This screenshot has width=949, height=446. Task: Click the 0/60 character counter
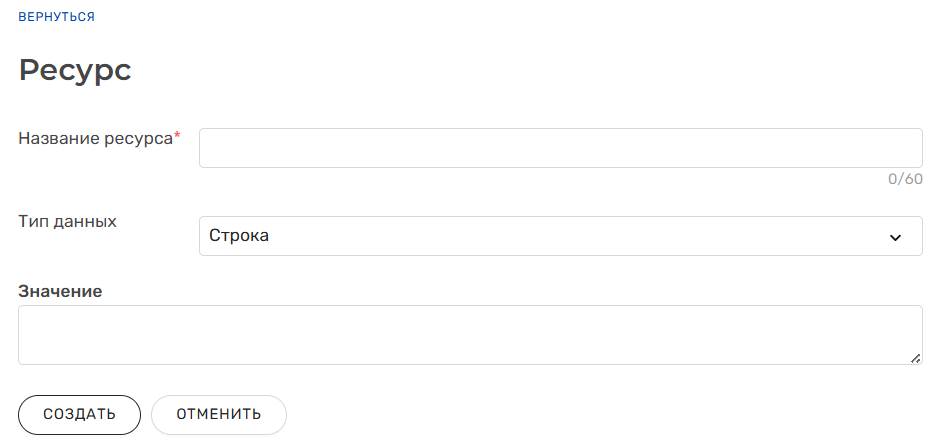(x=905, y=180)
